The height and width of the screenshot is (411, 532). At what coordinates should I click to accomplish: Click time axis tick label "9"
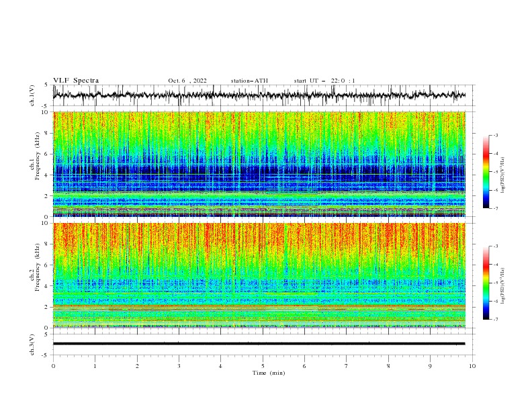pos(430,366)
